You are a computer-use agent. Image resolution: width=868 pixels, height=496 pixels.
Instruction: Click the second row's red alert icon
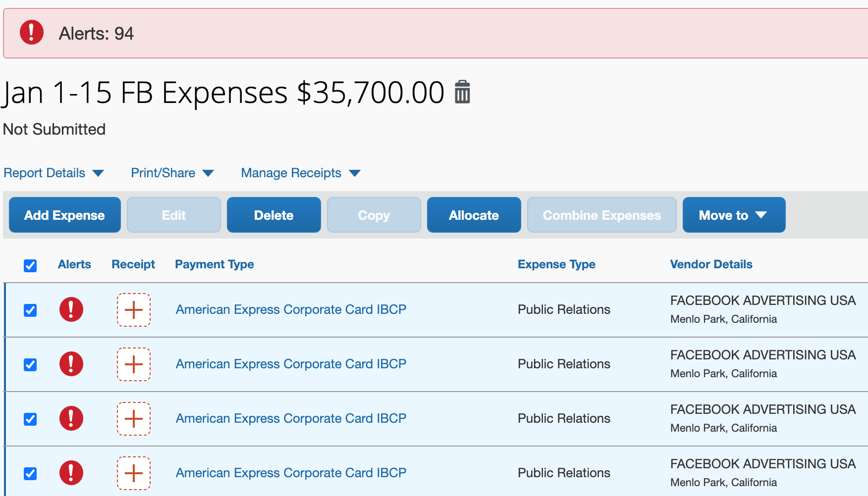(x=71, y=364)
